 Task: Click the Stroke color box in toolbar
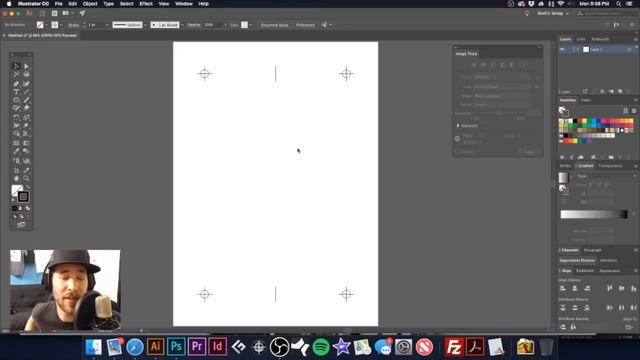(x=23, y=197)
